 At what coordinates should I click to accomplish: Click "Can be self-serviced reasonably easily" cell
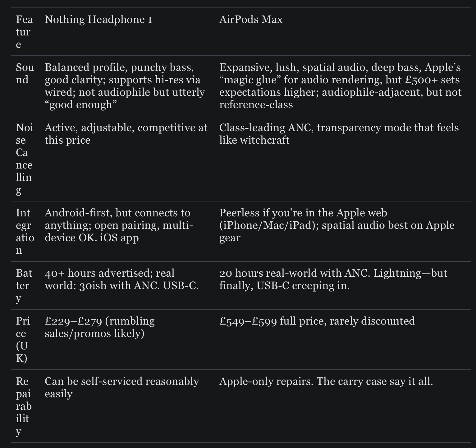point(121,387)
